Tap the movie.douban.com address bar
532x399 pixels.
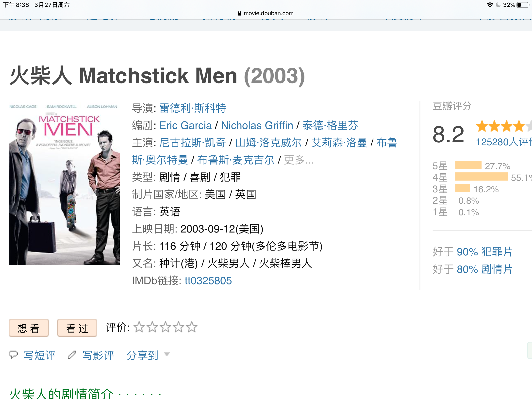click(x=266, y=13)
